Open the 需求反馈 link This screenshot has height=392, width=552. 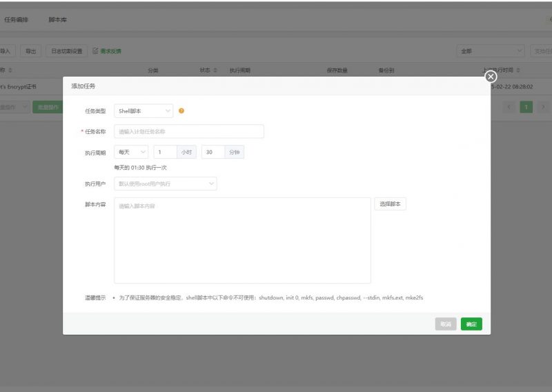[107, 51]
